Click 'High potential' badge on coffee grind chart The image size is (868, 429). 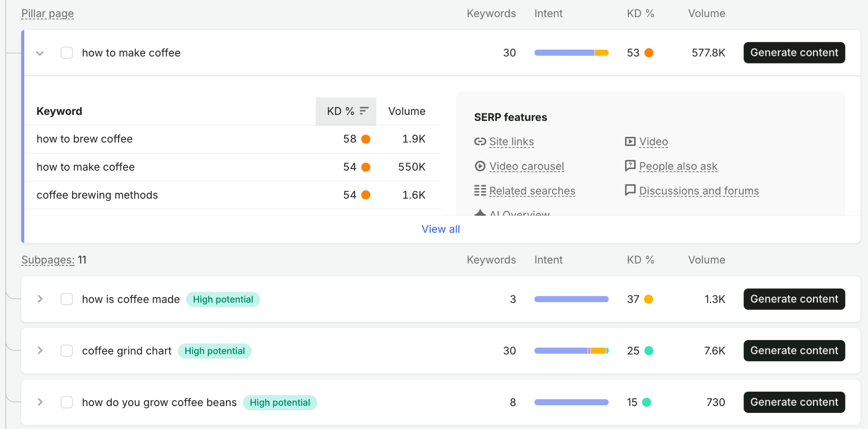214,351
